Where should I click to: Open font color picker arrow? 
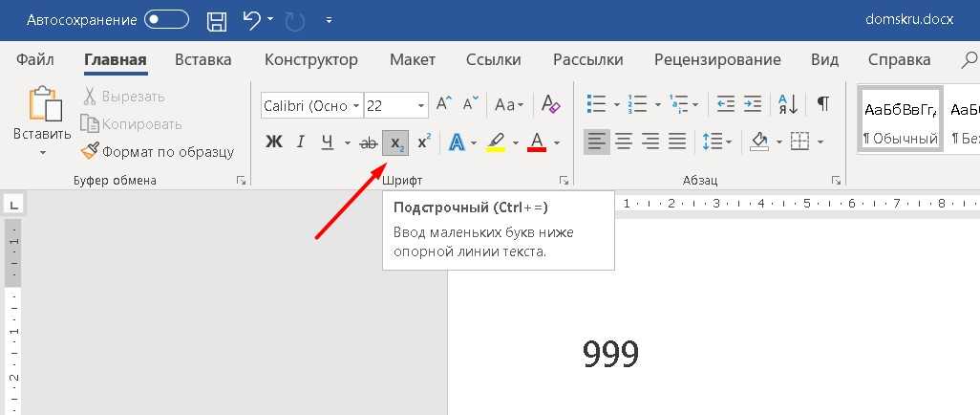[x=556, y=142]
